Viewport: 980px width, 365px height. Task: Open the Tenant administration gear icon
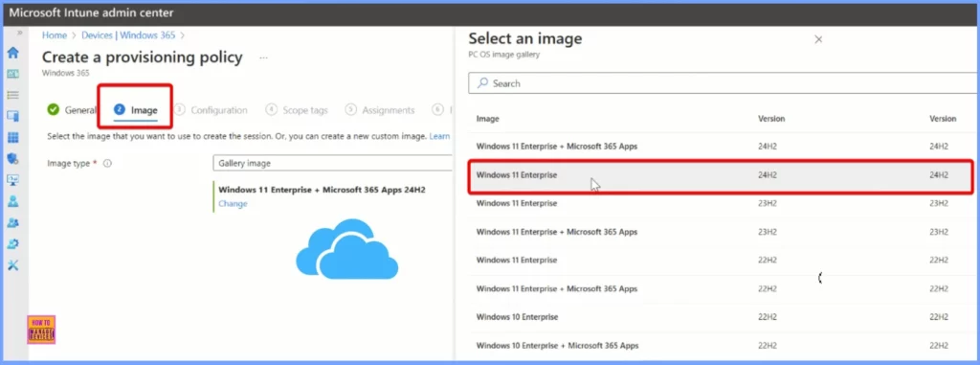coord(12,244)
